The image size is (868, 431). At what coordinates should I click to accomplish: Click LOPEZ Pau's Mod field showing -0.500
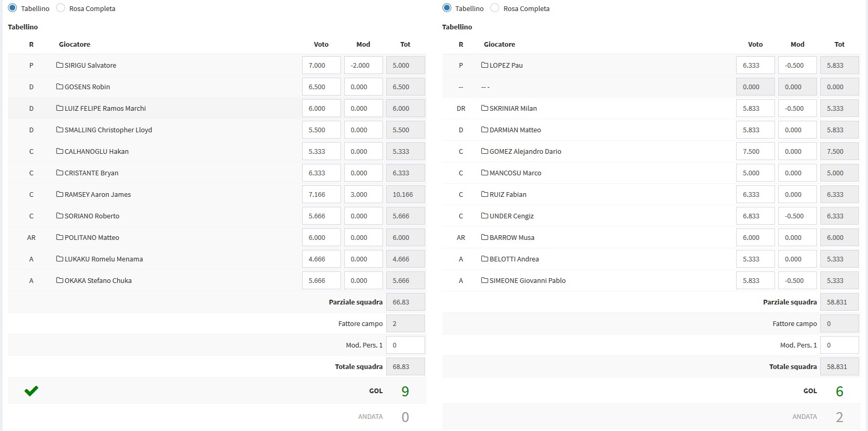click(x=797, y=65)
